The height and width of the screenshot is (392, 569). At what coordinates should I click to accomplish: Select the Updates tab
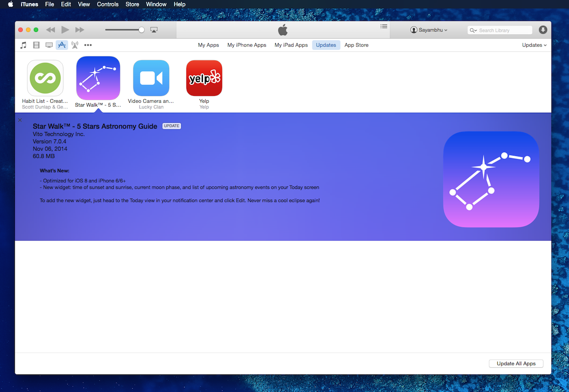pos(326,45)
